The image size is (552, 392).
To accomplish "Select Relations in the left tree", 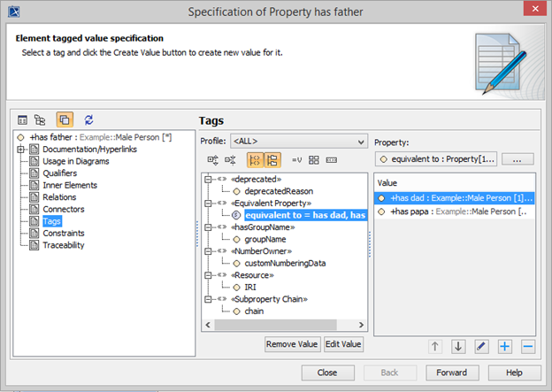I will coord(60,197).
